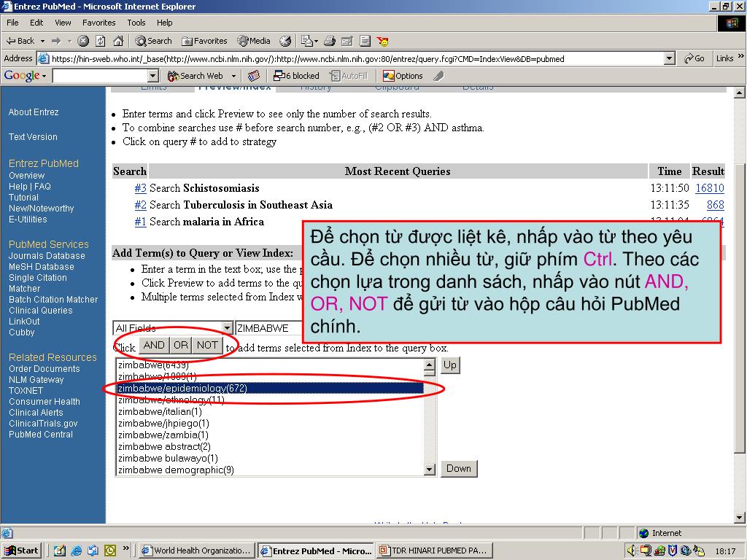Click the AND button
The width and height of the screenshot is (747, 560).
click(154, 345)
